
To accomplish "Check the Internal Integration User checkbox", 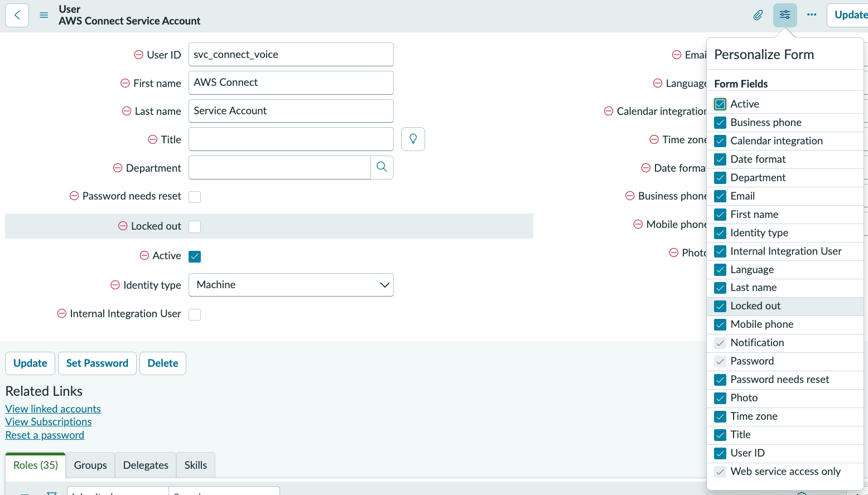I will [195, 314].
